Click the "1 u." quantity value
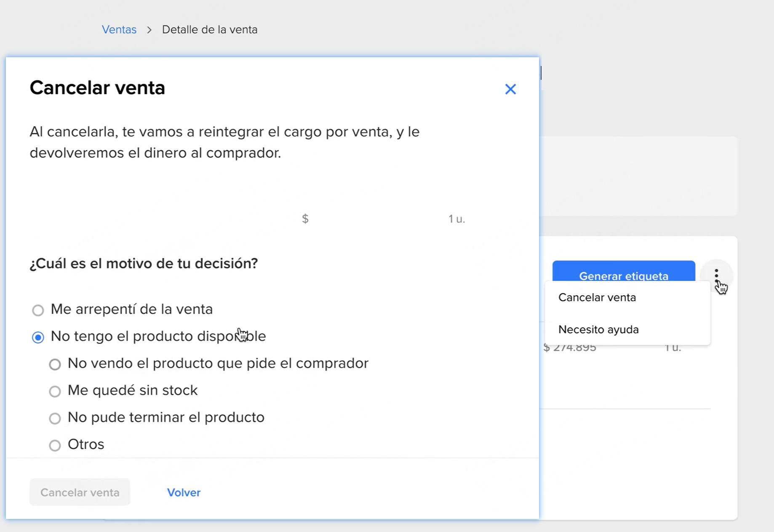The height and width of the screenshot is (532, 774). pyautogui.click(x=456, y=218)
